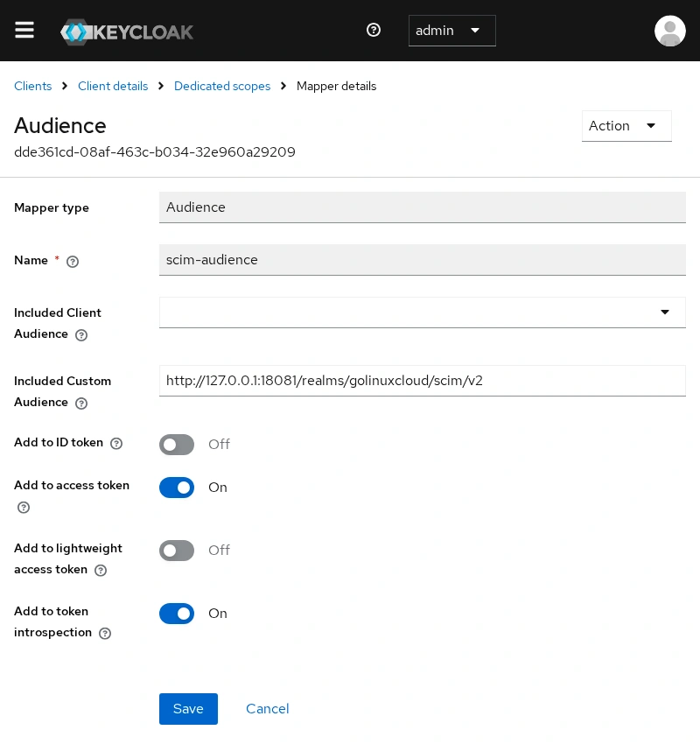Click the Mapper details breadcrumb text
This screenshot has width=700, height=744.
coord(336,86)
